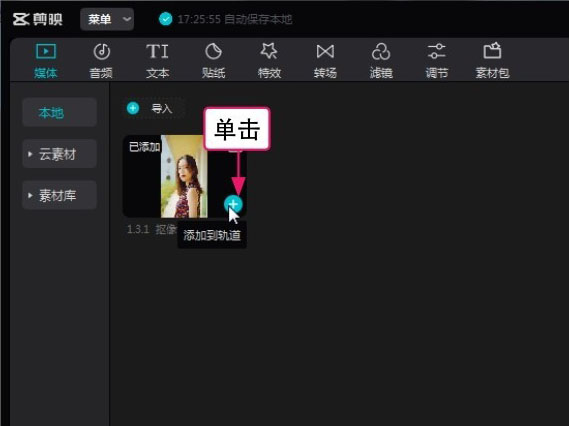Open the 音频 audio panel icon

pos(102,52)
